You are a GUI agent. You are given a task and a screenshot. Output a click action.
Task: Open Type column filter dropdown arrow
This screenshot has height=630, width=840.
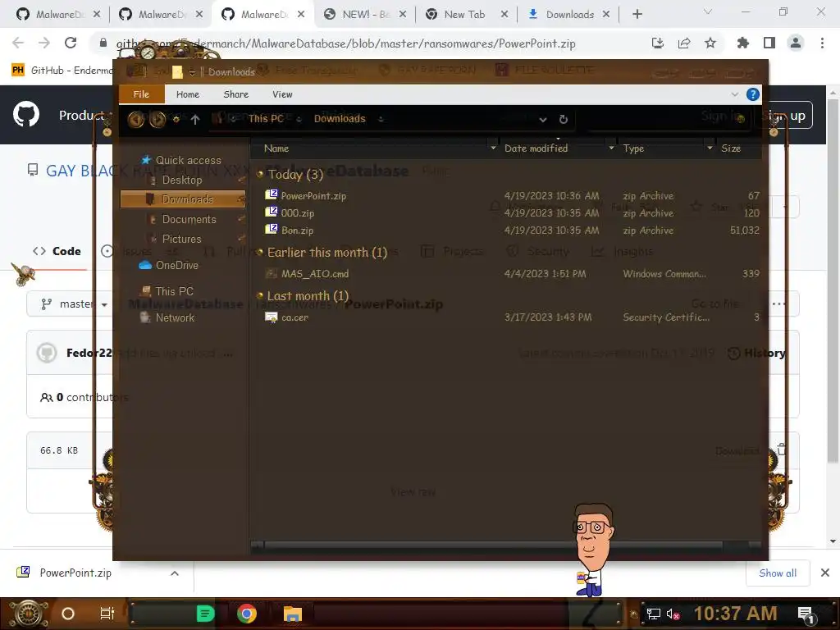pyautogui.click(x=710, y=148)
